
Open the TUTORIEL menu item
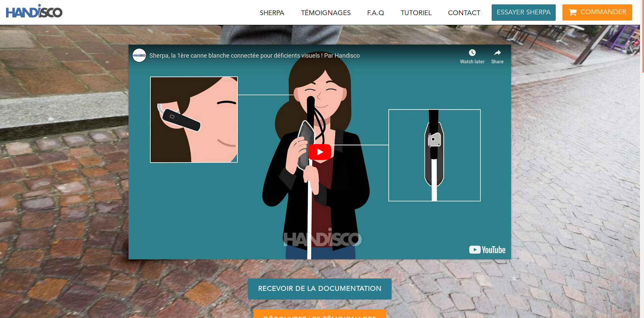[416, 13]
